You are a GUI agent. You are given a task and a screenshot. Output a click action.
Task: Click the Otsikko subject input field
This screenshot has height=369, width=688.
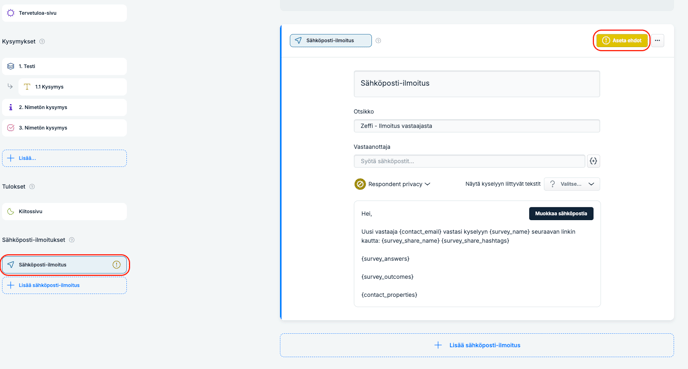477,126
